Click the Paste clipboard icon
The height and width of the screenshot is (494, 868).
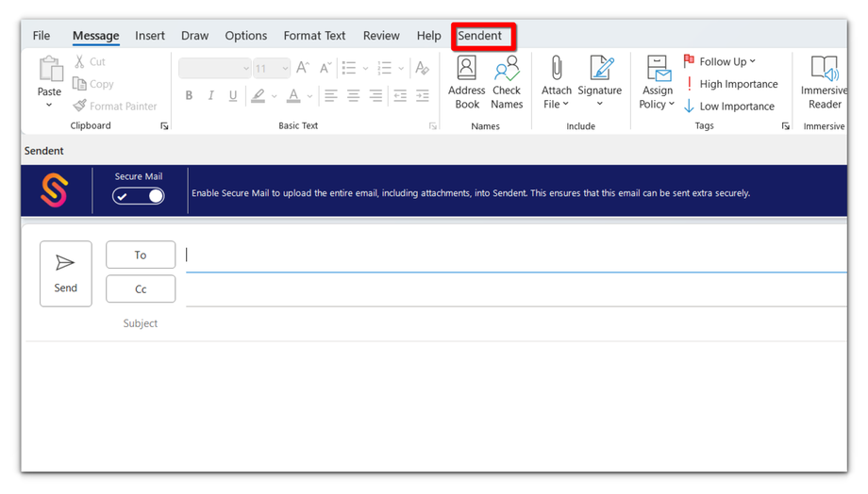point(50,69)
